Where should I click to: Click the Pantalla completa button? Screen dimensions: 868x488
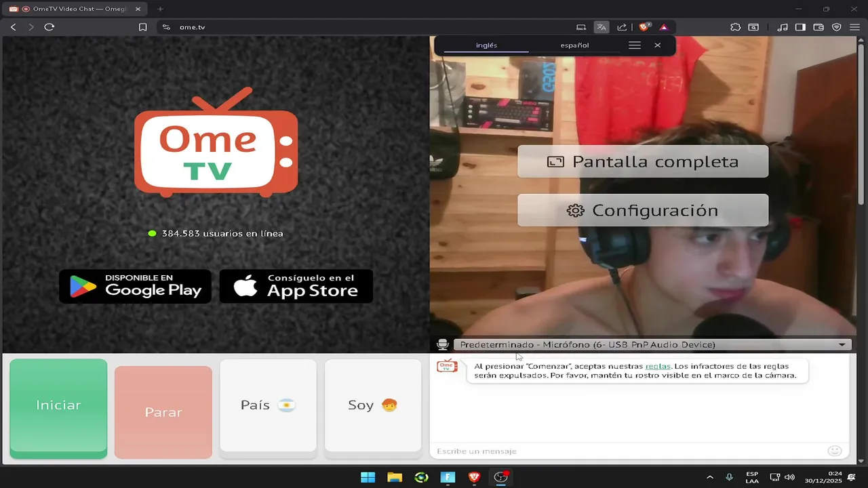643,161
